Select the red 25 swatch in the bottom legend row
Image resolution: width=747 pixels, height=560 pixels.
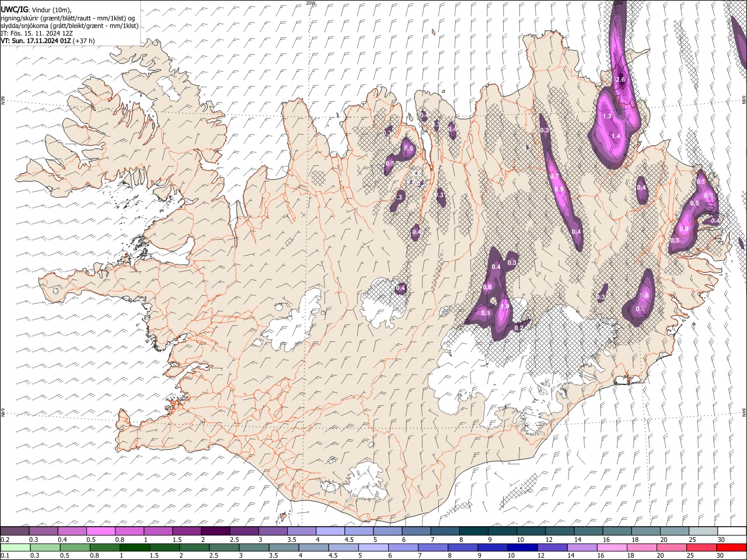pos(702,547)
